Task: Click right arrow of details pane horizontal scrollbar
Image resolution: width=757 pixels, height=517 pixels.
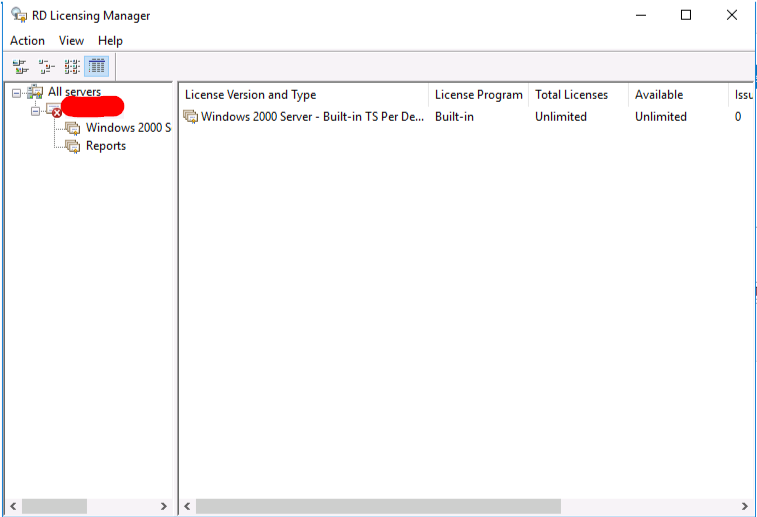Action: point(745,506)
